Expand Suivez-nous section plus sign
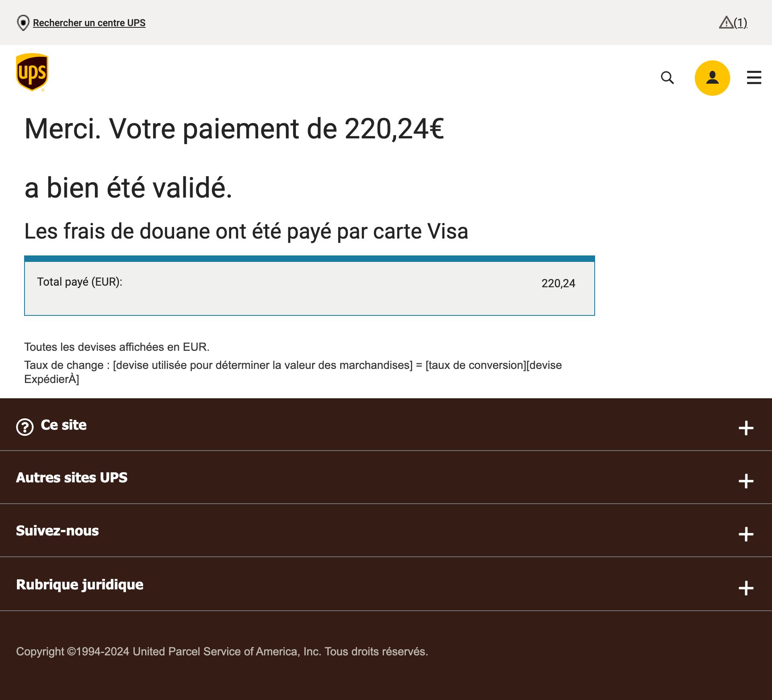This screenshot has height=700, width=772. pyautogui.click(x=746, y=534)
